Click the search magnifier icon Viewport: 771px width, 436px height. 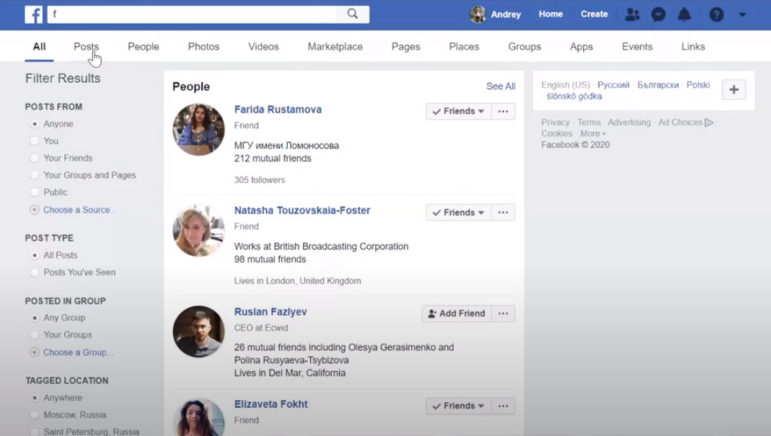[353, 14]
